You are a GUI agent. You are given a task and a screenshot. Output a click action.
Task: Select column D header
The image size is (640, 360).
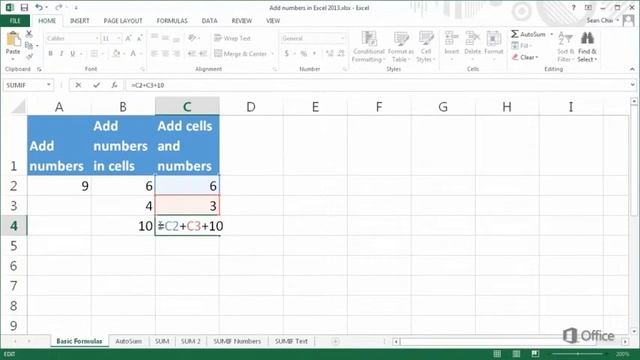[251, 107]
